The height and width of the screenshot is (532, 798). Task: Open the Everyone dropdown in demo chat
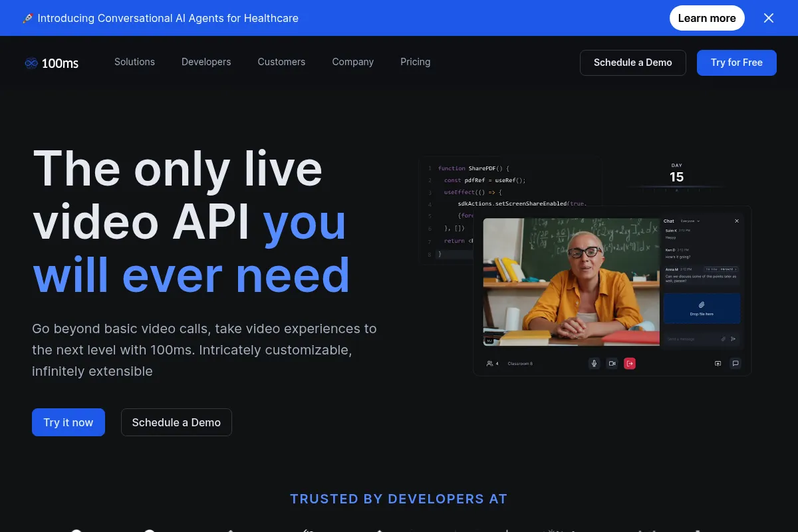tap(690, 221)
